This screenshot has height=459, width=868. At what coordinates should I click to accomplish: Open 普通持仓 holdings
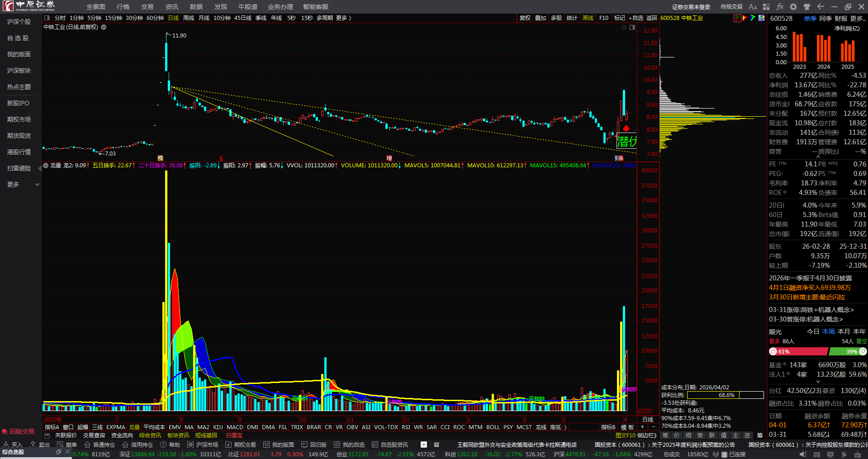[x=100, y=445]
